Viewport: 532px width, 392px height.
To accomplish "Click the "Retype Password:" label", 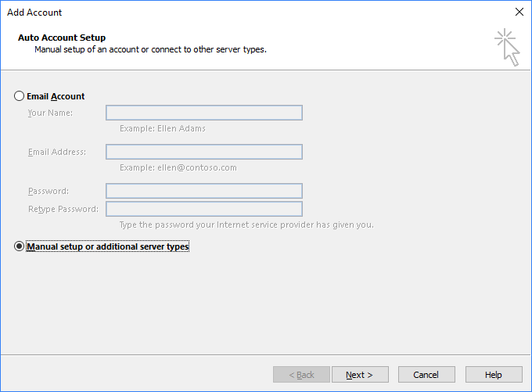I will point(63,209).
